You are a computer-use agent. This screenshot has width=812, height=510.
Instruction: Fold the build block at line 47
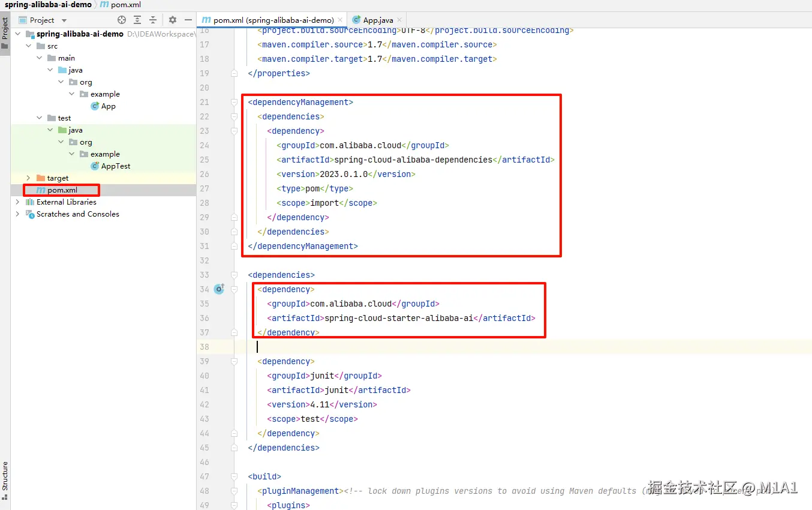234,476
